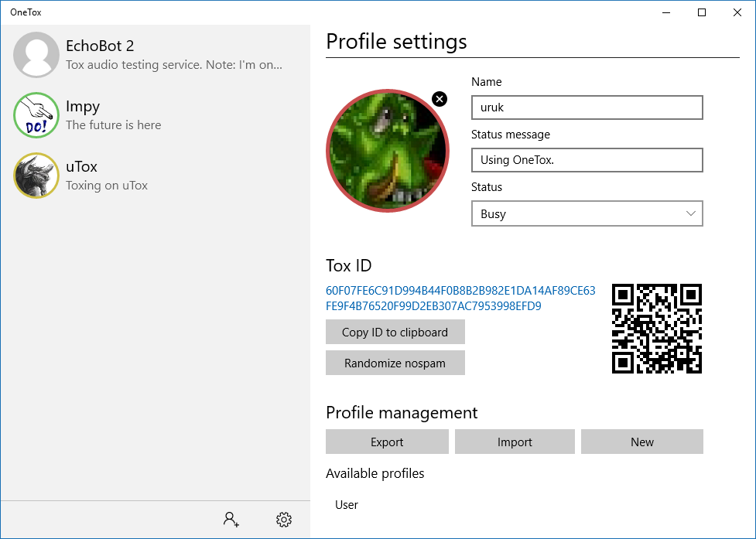
Task: Select the User profile entry
Action: pyautogui.click(x=347, y=505)
